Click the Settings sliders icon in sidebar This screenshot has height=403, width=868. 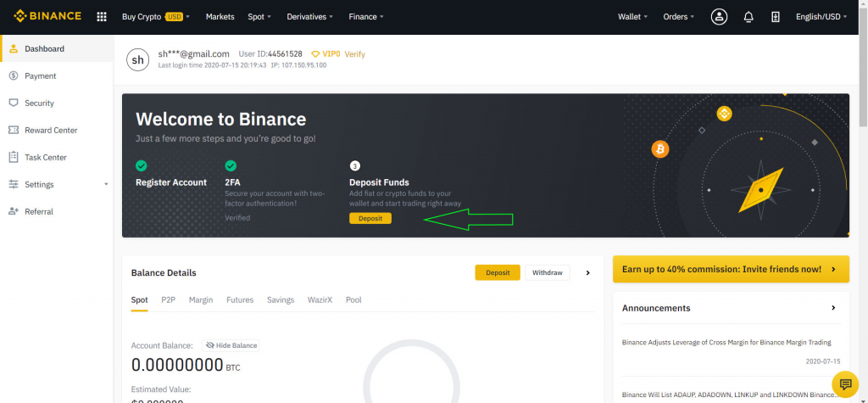point(14,185)
